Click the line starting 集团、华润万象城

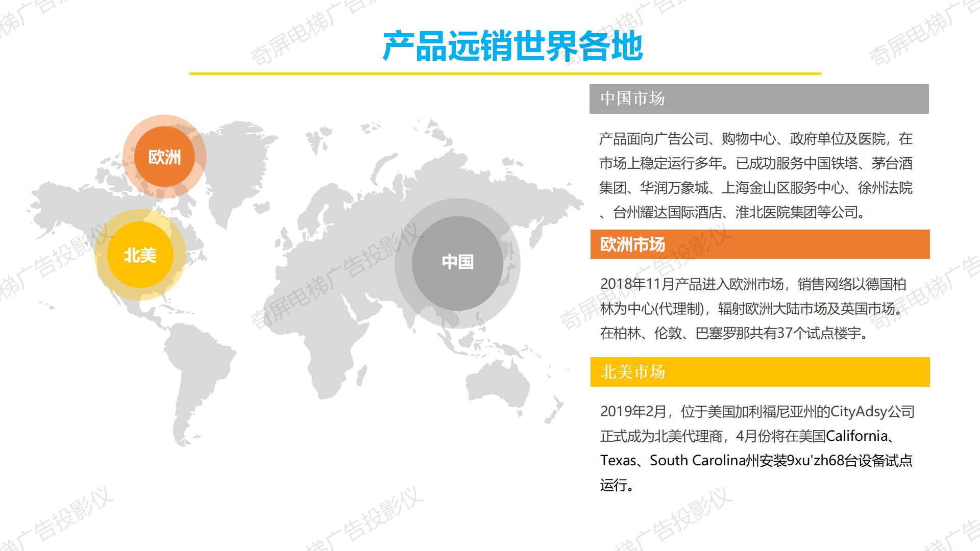point(755,188)
